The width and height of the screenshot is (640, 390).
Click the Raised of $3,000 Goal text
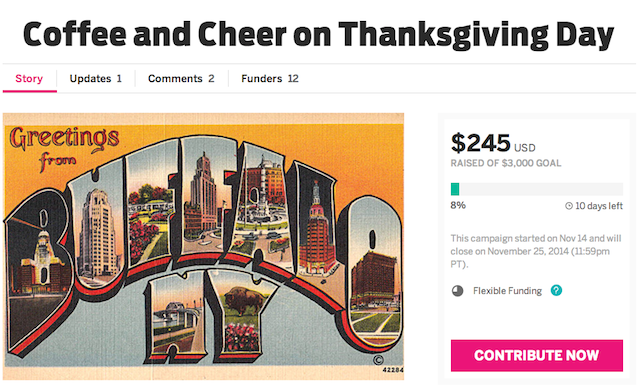tap(506, 163)
